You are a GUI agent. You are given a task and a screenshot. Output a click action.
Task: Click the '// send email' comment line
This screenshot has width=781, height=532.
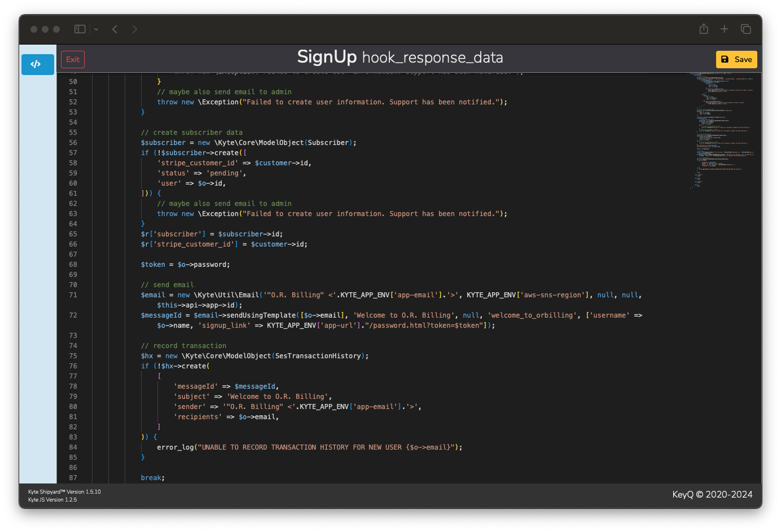168,285
